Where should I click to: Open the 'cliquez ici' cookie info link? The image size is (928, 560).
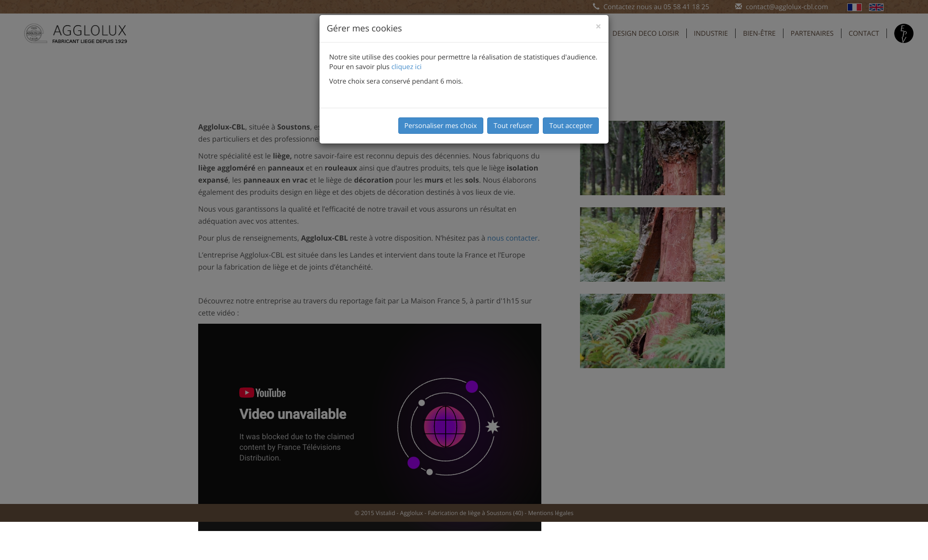(x=406, y=67)
